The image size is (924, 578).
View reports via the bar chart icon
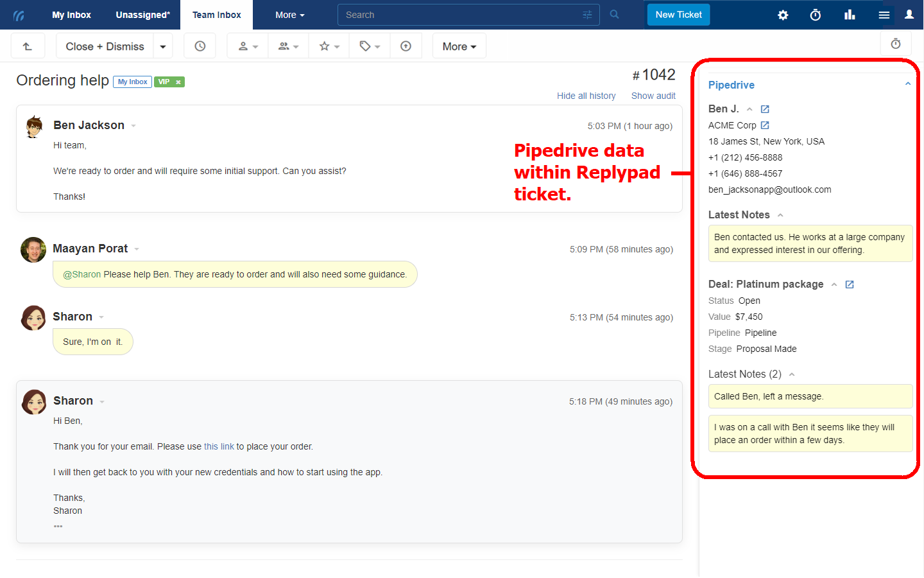(850, 14)
